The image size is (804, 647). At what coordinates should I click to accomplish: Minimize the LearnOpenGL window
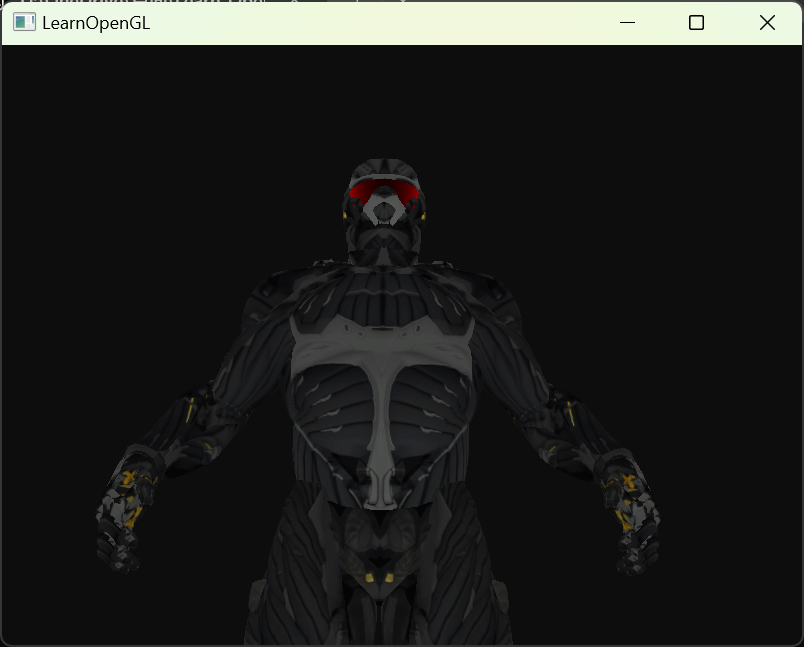(627, 23)
